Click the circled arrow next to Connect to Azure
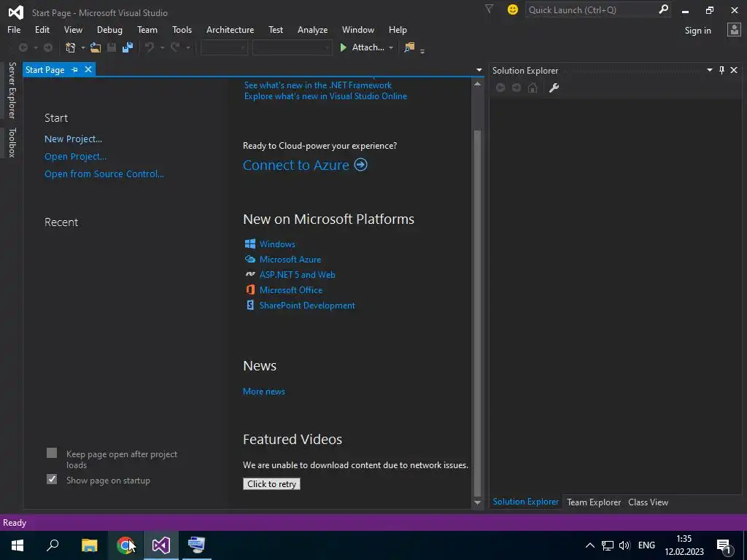This screenshot has width=747, height=560. click(x=360, y=165)
